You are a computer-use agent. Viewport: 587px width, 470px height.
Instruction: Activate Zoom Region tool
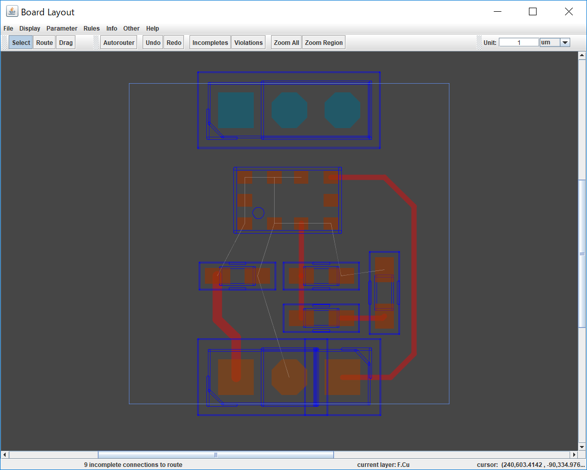click(323, 43)
